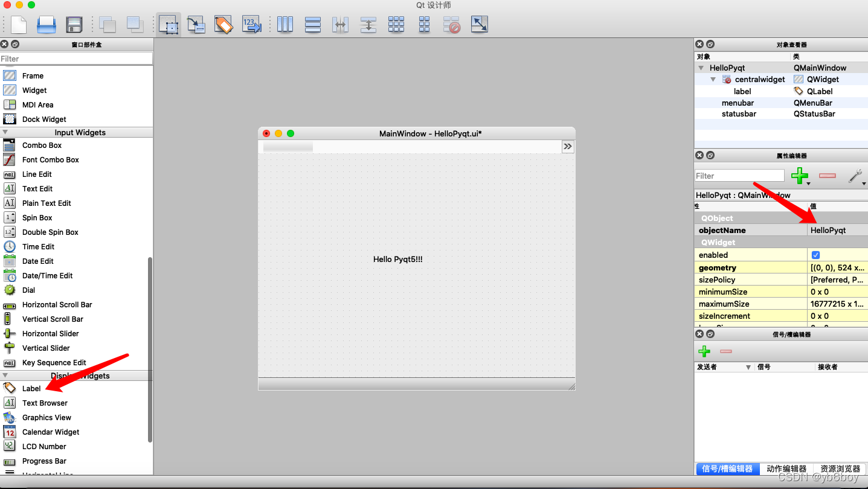This screenshot has width=868, height=489.
Task: Select Edit Widgets mode
Action: click(x=169, y=24)
